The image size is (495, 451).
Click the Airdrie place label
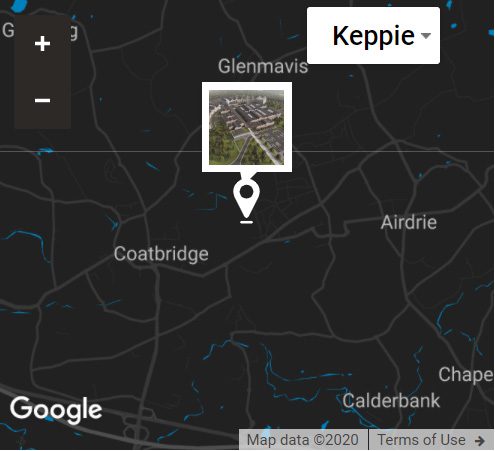click(409, 222)
